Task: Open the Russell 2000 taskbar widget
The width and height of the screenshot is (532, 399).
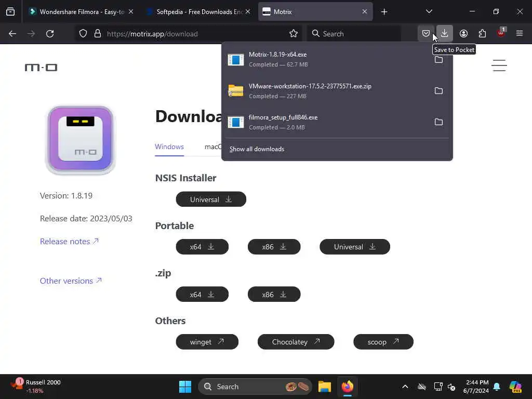Action: [x=36, y=387]
